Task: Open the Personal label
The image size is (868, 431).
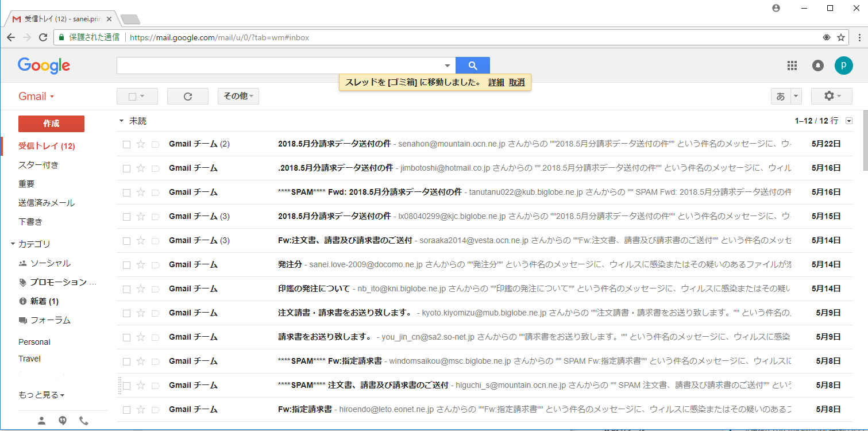Action: tap(34, 342)
